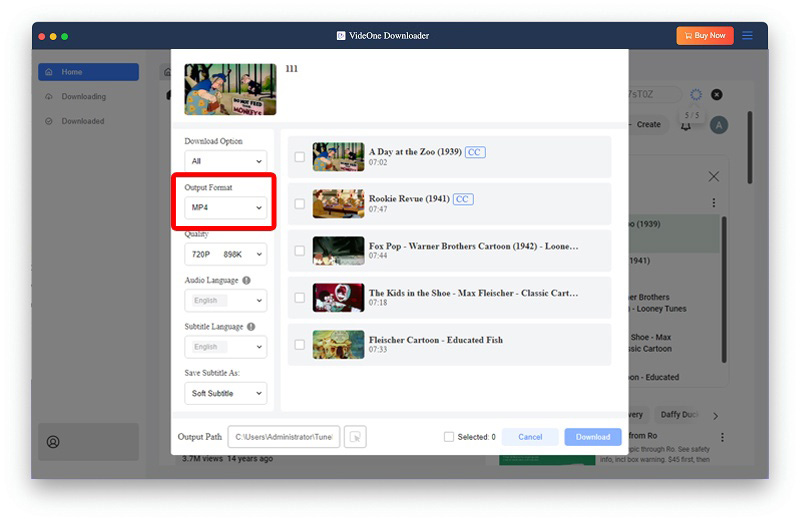
Task: Click the Subtitle Language info icon
Action: coord(251,327)
